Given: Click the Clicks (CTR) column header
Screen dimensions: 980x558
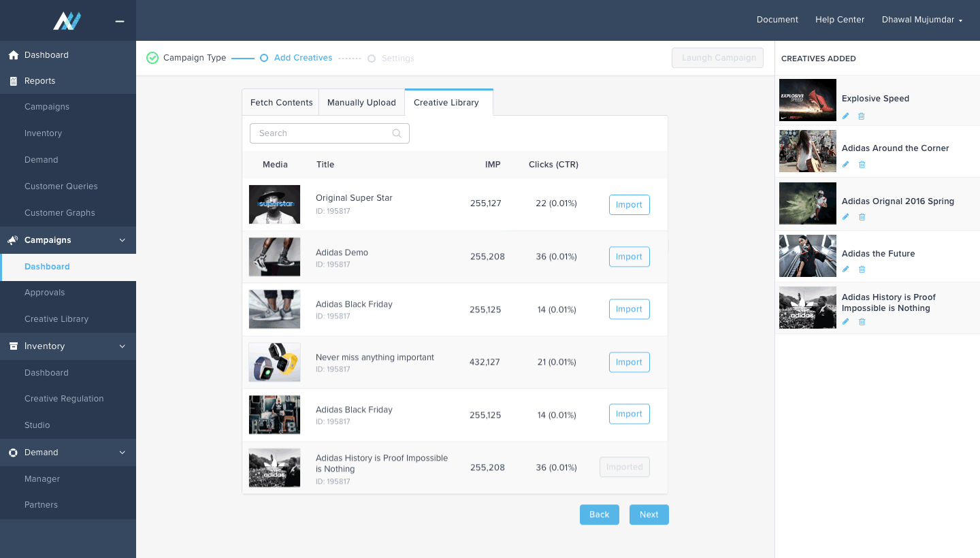Looking at the screenshot, I should pyautogui.click(x=553, y=165).
